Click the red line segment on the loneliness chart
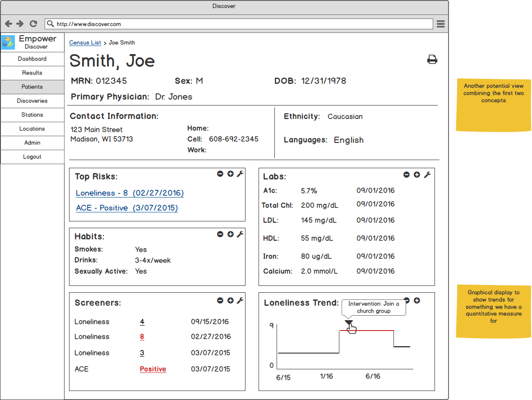Viewport: 532px width, 400px height. click(366, 331)
